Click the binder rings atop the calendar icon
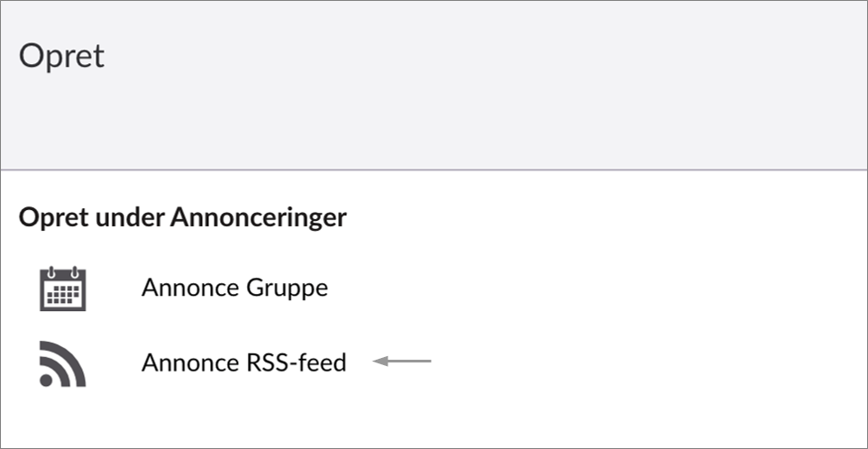This screenshot has height=449, width=868. 63,271
